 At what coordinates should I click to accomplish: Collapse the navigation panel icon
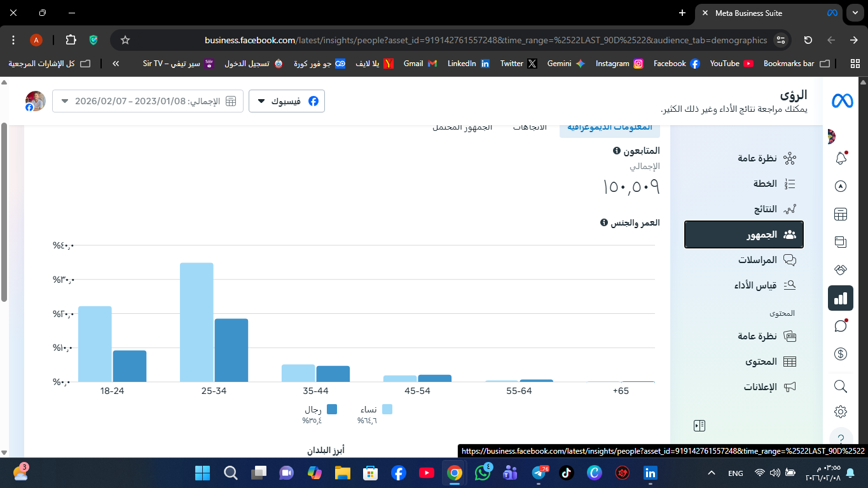click(699, 426)
